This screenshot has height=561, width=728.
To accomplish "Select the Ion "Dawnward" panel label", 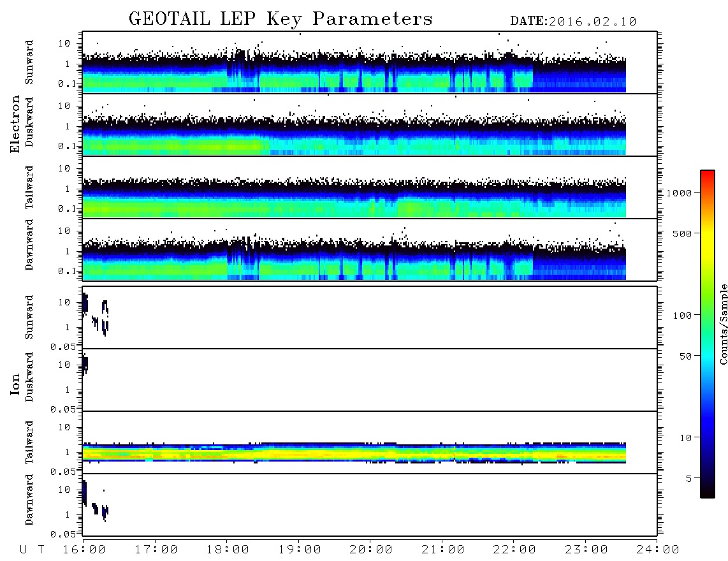I will (x=29, y=500).
